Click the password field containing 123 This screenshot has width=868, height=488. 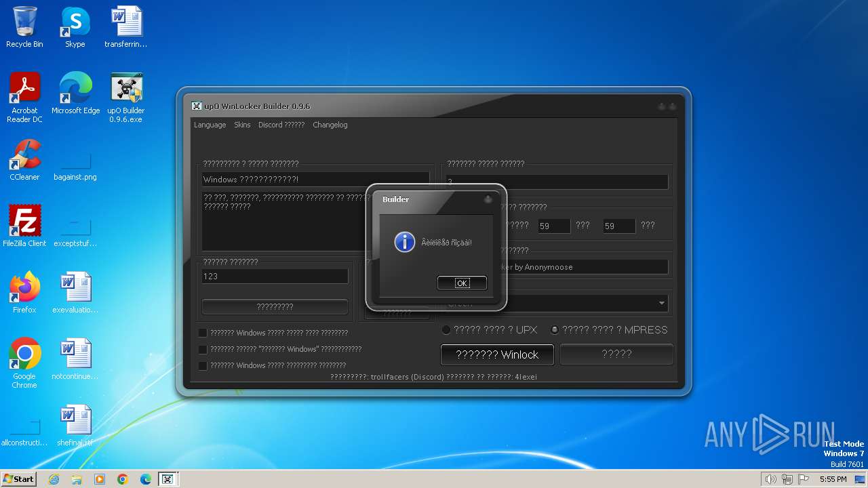point(275,276)
